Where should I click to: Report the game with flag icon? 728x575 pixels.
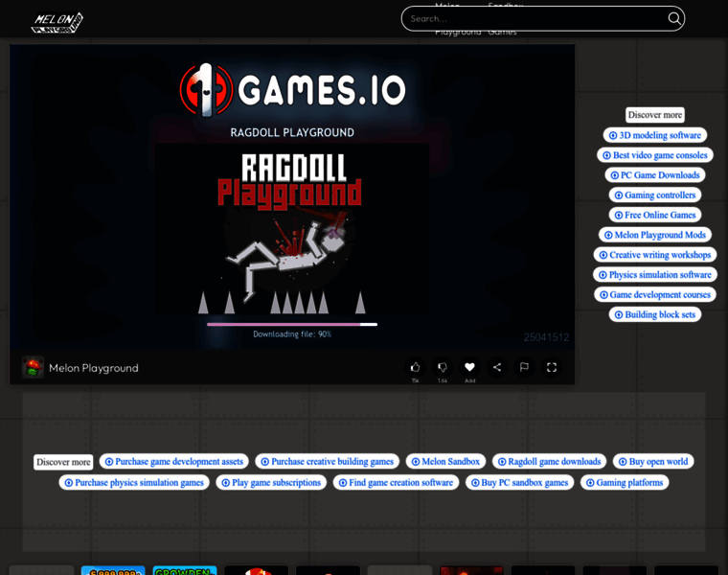point(524,367)
